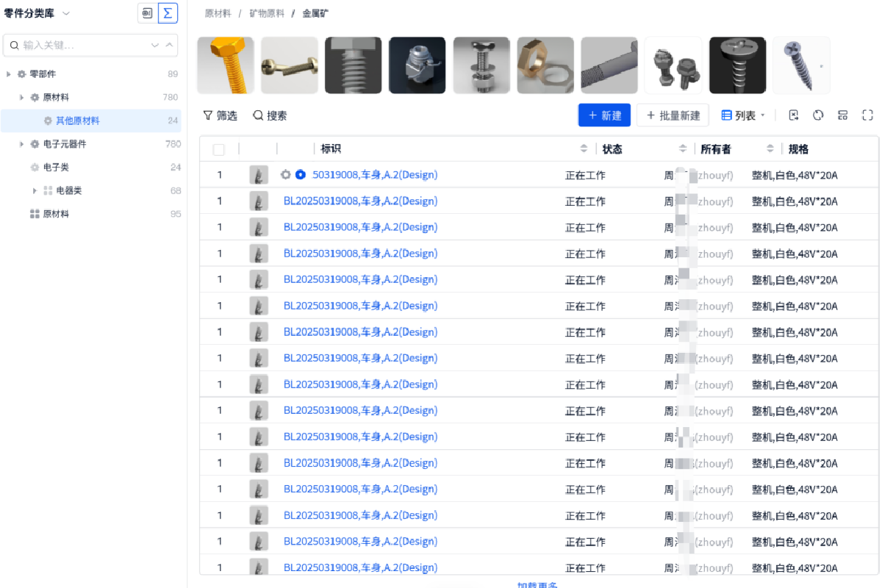Image resolution: width=882 pixels, height=588 pixels.
Task: Click 金属矿 in the breadcrumb
Action: coord(315,14)
